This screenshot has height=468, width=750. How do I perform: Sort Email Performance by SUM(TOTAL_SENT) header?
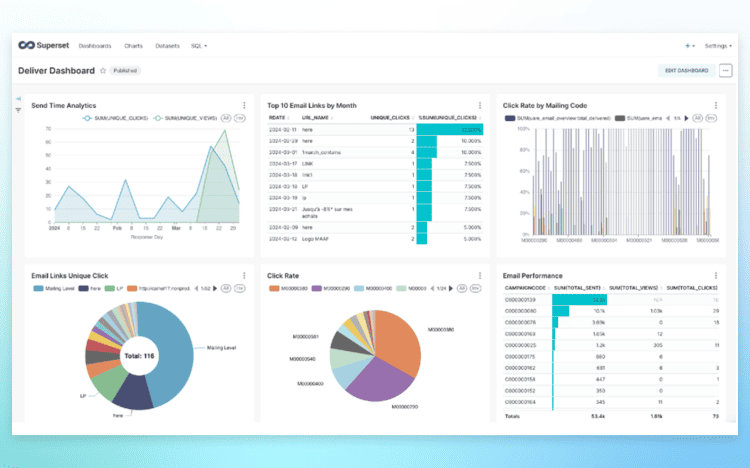click(577, 288)
